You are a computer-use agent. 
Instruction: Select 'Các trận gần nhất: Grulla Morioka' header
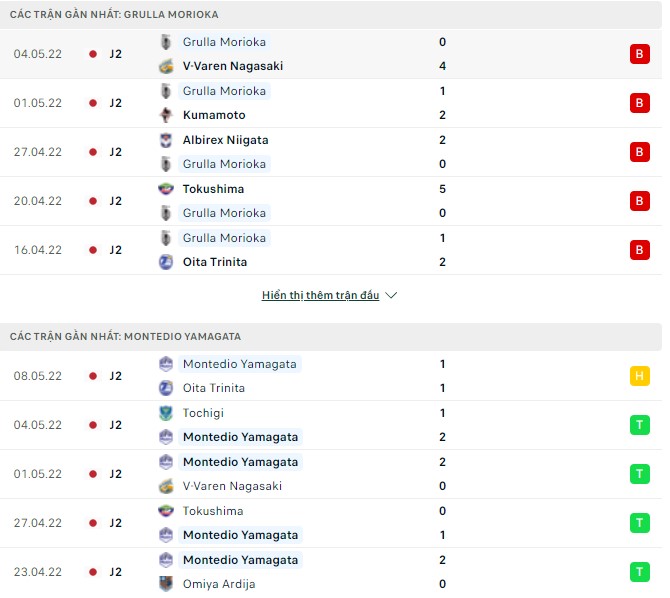coord(115,15)
